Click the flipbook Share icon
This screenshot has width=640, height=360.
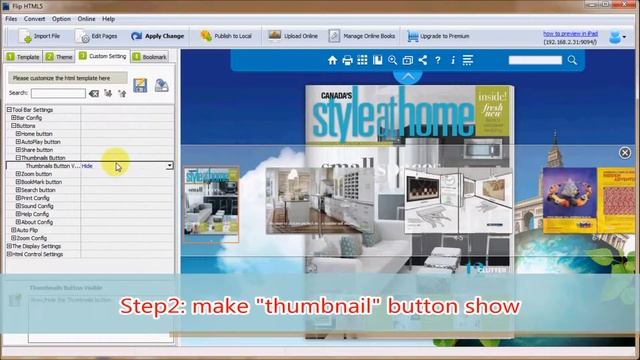(422, 60)
